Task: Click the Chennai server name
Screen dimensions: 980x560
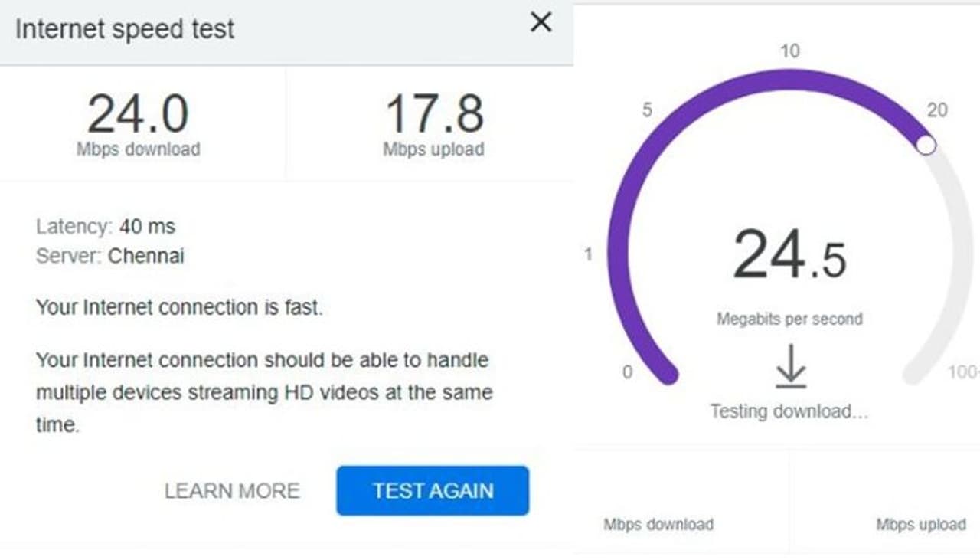Action: click(x=146, y=256)
